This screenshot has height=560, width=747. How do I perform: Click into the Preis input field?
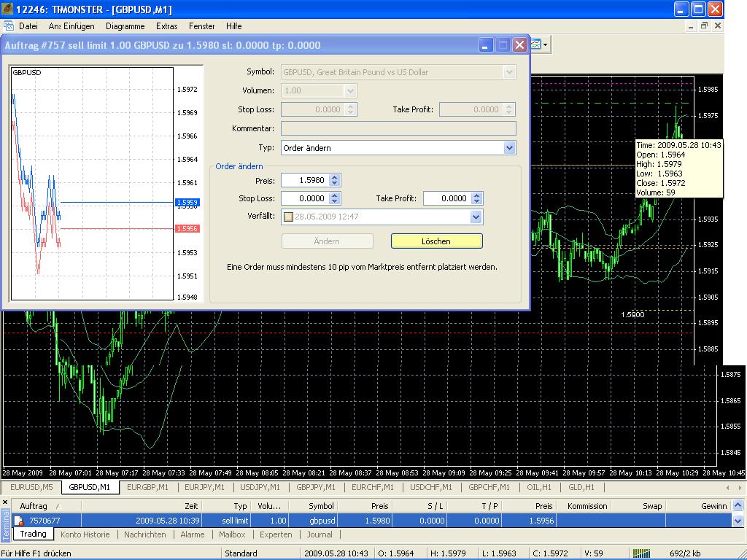(303, 180)
